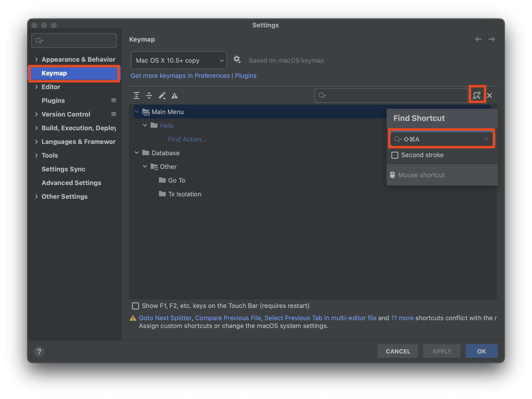Viewport: 532px width, 399px height.
Task: Toggle Show F1, F2 keys on Touch Bar
Action: (x=135, y=306)
